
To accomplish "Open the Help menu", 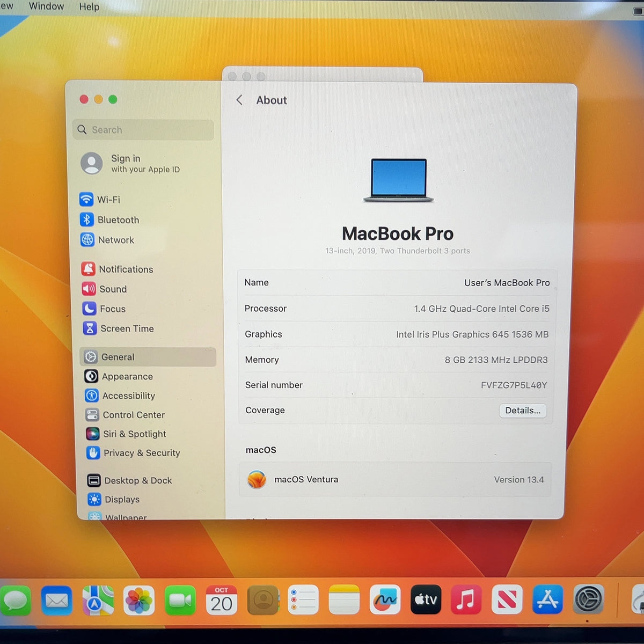I will [x=89, y=7].
